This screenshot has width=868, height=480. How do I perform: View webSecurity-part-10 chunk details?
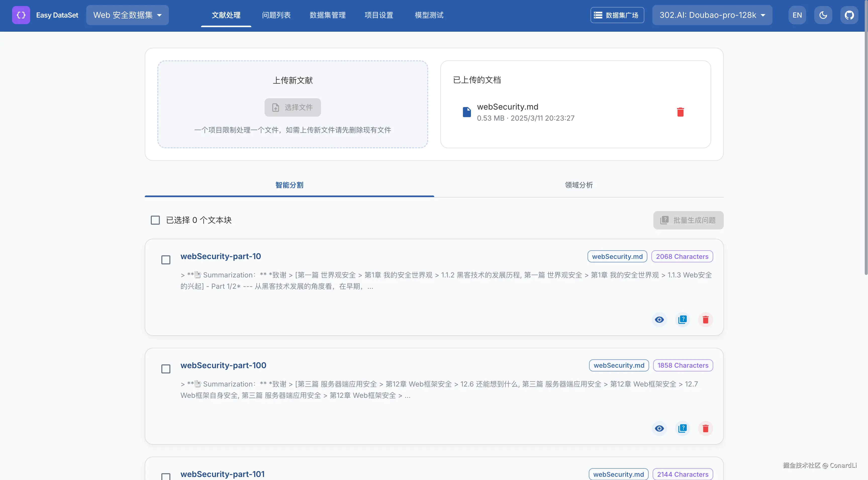pos(659,319)
